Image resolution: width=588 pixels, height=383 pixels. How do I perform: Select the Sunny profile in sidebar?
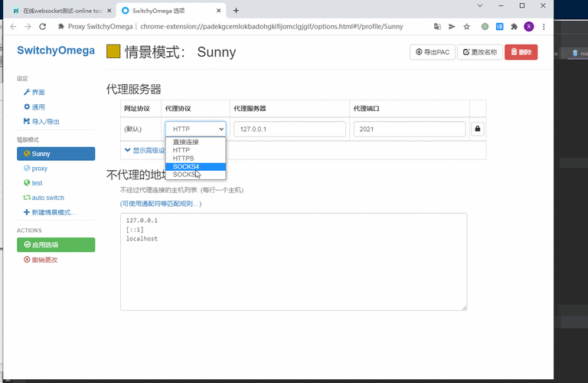pyautogui.click(x=56, y=154)
